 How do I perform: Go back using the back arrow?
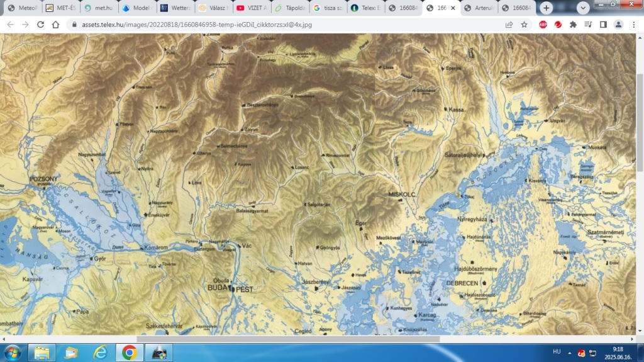point(9,25)
